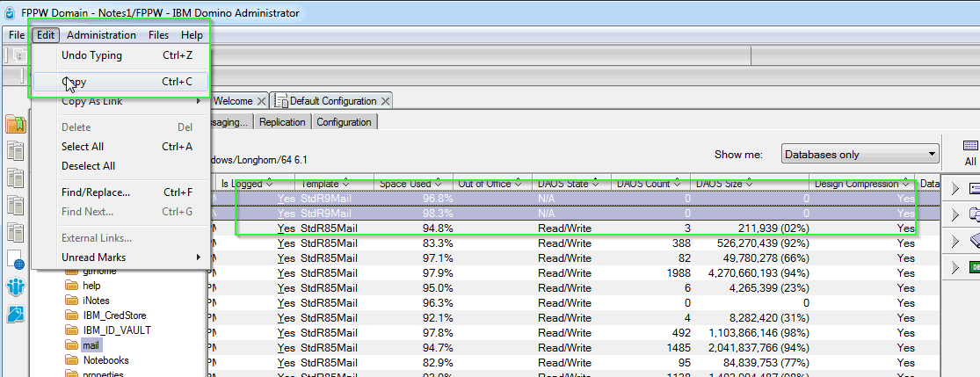Click the Edit menu
Viewport: 980px width, 377px height.
click(x=46, y=35)
